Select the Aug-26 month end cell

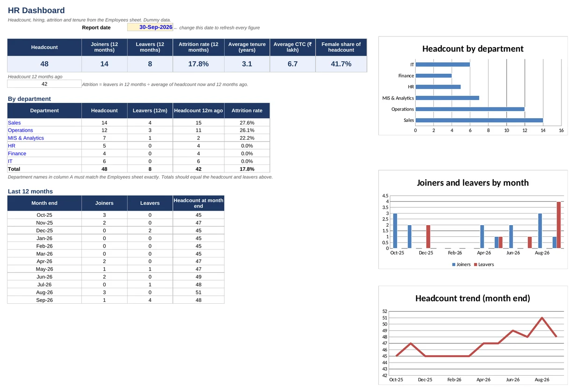tap(44, 292)
